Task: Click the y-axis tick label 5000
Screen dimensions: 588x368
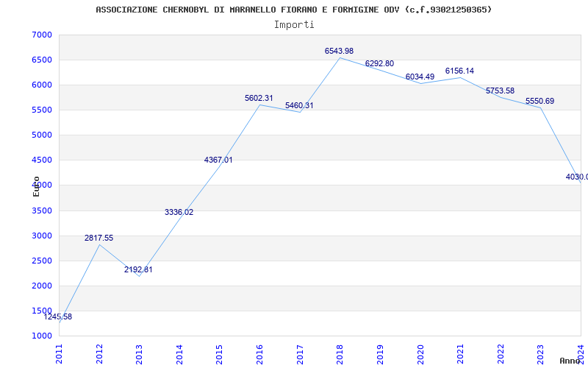Action: (x=42, y=135)
